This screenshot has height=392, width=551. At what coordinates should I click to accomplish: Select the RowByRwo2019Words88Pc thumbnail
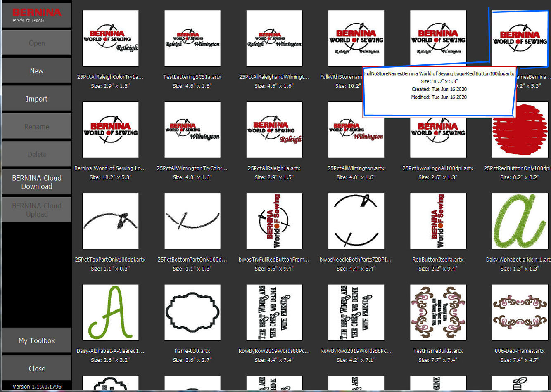tap(356, 312)
